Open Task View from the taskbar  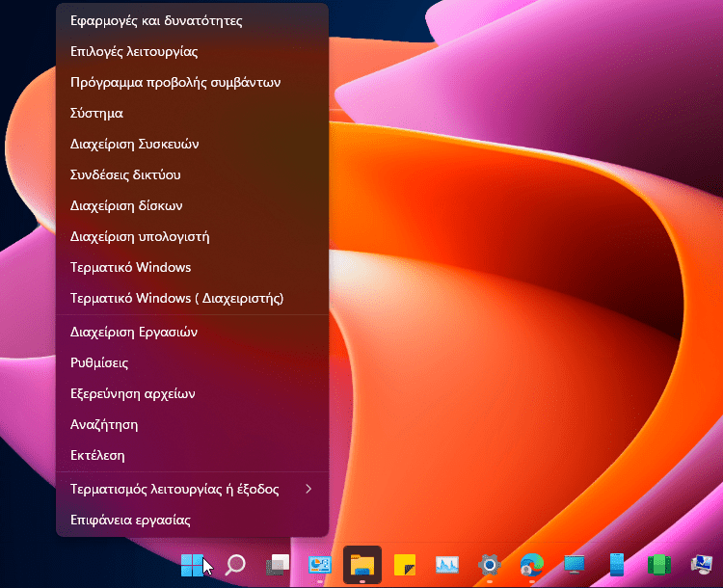pos(278,565)
